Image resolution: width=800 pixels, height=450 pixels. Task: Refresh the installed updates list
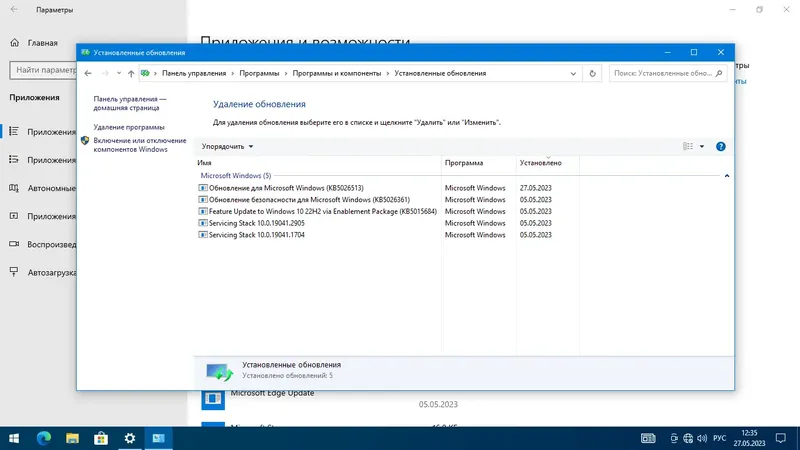pyautogui.click(x=592, y=73)
